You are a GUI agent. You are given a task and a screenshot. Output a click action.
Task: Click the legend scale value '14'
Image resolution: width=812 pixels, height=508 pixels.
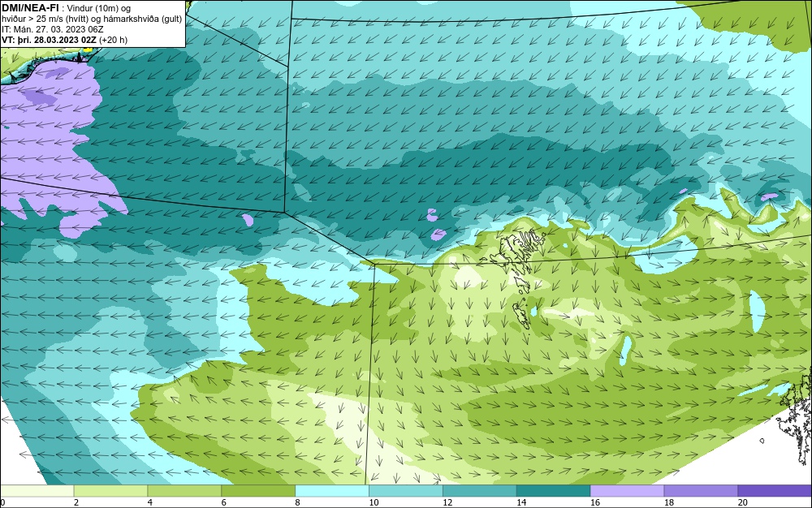click(x=521, y=502)
